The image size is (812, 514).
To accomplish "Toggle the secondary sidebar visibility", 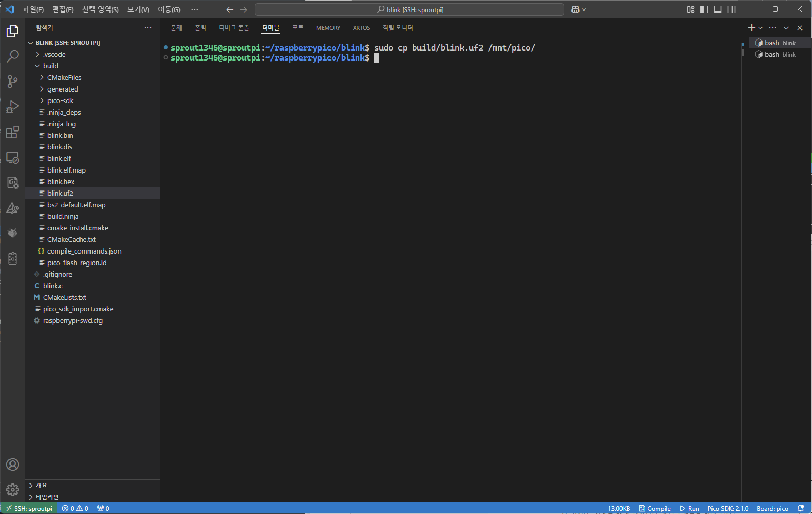I will pyautogui.click(x=731, y=9).
